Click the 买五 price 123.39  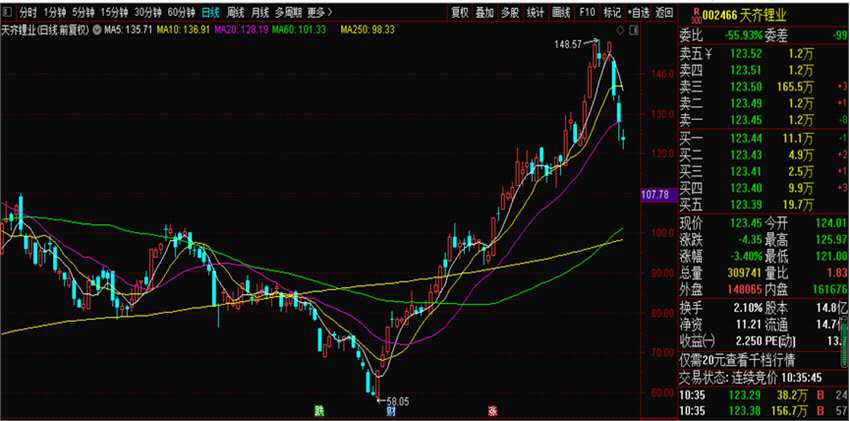point(746,204)
